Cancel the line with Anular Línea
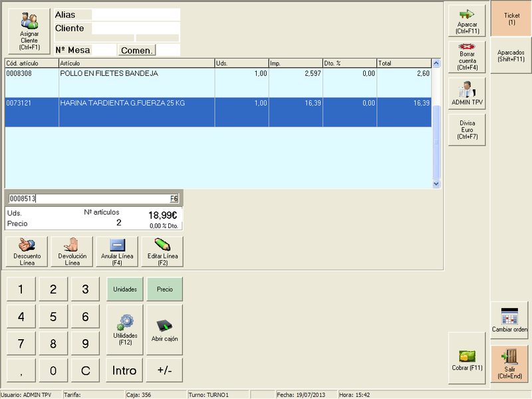Viewport: 532px width, 399px height. point(117,251)
